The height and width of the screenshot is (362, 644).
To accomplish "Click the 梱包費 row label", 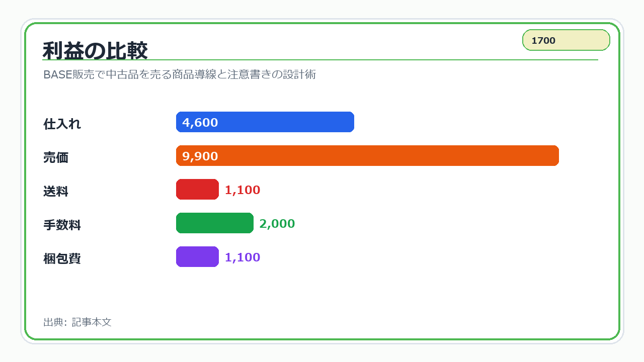I will 62,259.
